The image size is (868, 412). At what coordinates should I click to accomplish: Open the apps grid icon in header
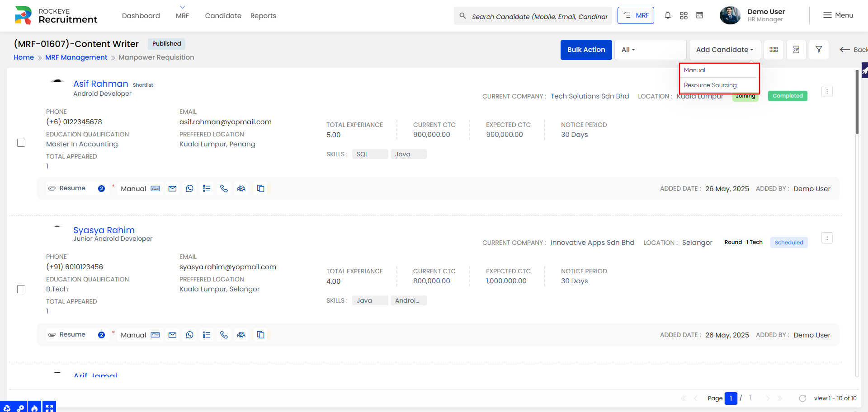coord(684,15)
